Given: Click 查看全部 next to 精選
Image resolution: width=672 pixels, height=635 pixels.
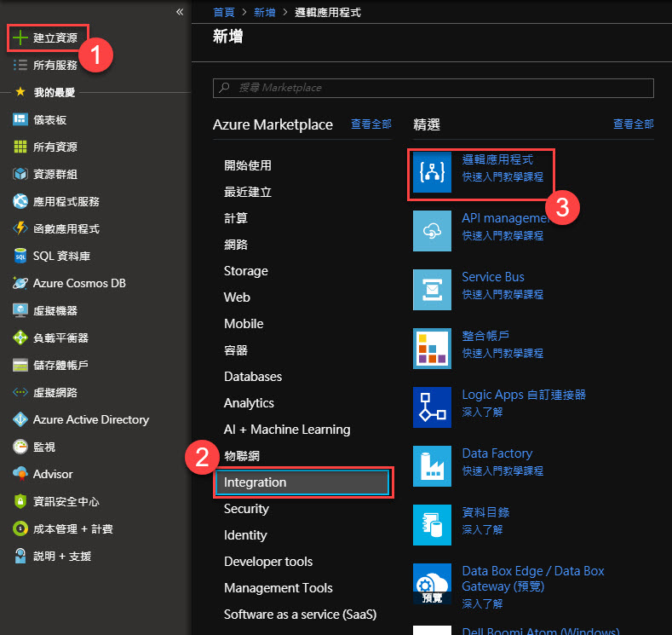Looking at the screenshot, I should click(x=634, y=124).
